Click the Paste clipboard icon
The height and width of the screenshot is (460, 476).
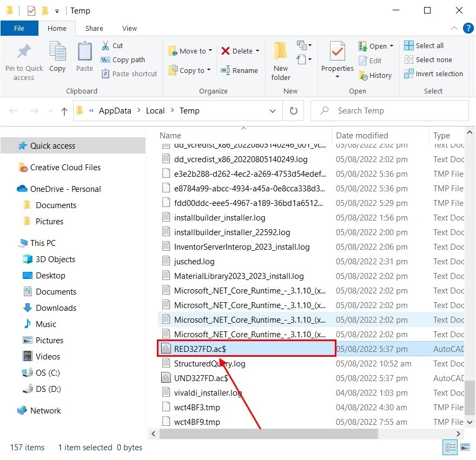[x=84, y=52]
